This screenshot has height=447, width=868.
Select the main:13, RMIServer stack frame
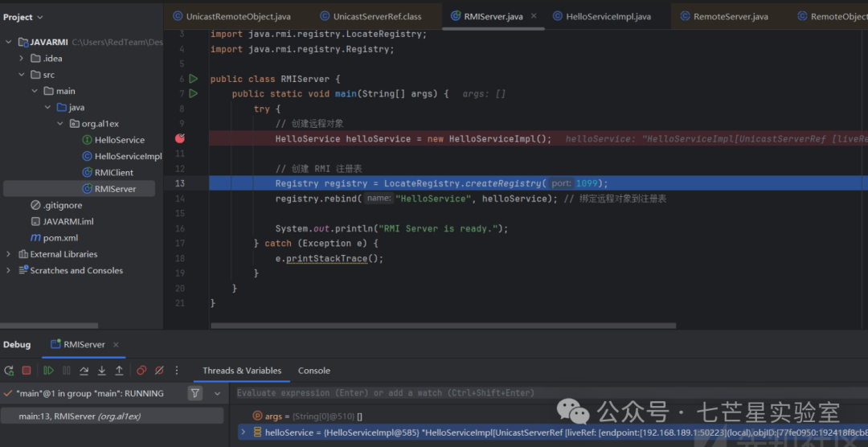point(113,416)
